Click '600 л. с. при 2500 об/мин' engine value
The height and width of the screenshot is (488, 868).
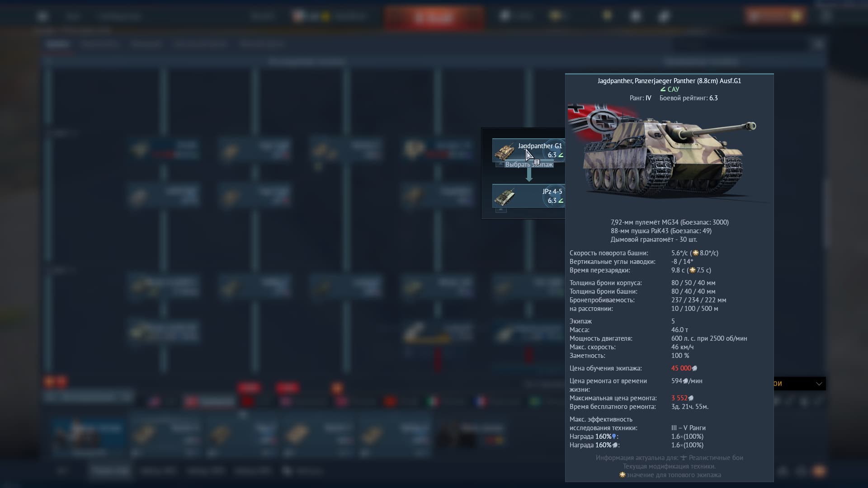(x=709, y=338)
